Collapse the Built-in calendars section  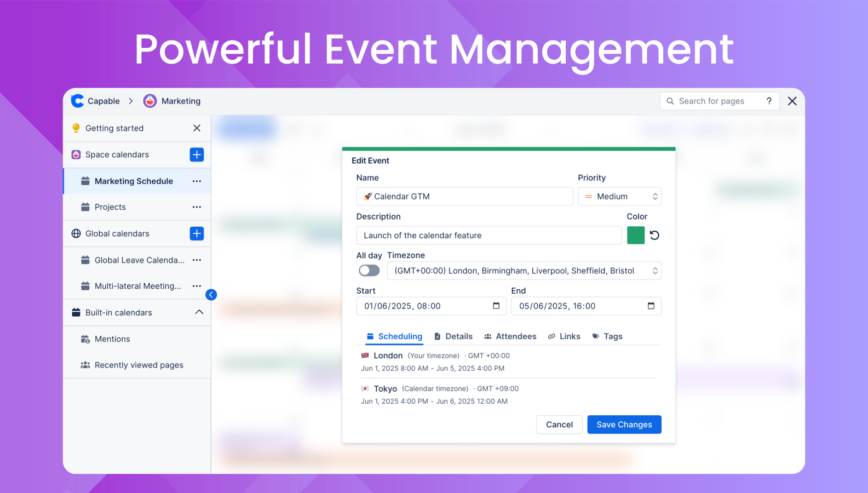click(199, 312)
